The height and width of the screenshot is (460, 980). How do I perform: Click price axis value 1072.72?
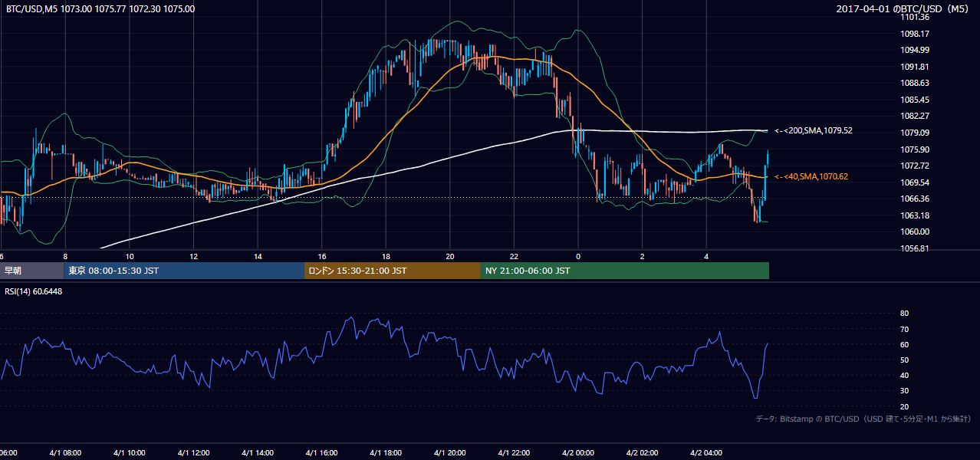[916, 166]
